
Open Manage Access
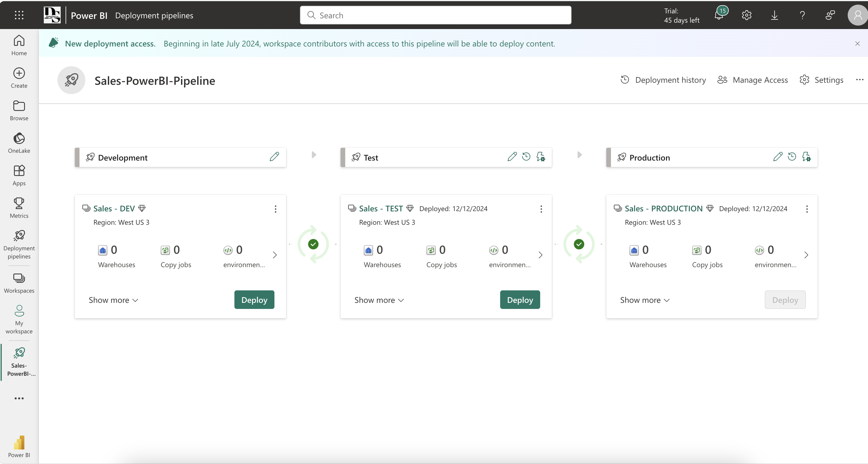click(753, 80)
